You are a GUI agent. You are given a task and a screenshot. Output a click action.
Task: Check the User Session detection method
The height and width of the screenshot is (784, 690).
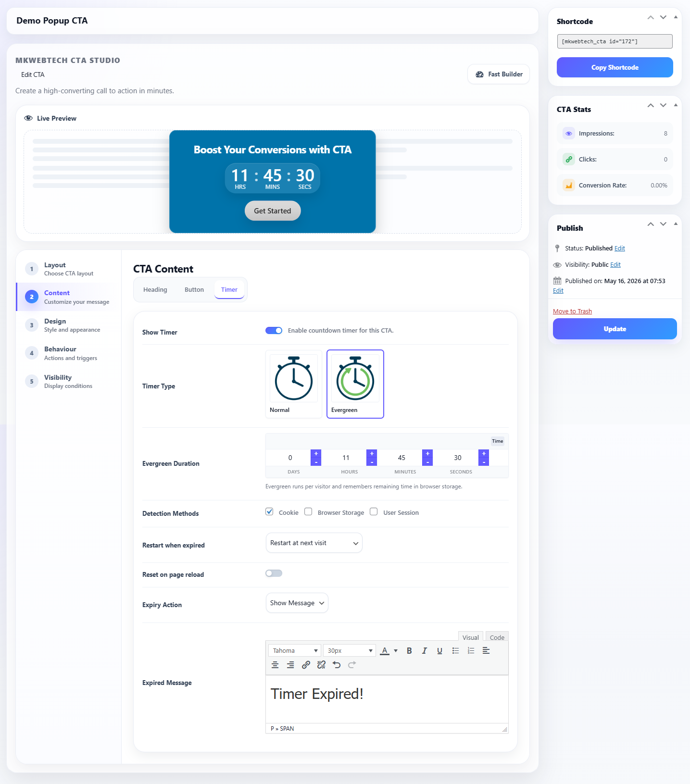coord(374,511)
